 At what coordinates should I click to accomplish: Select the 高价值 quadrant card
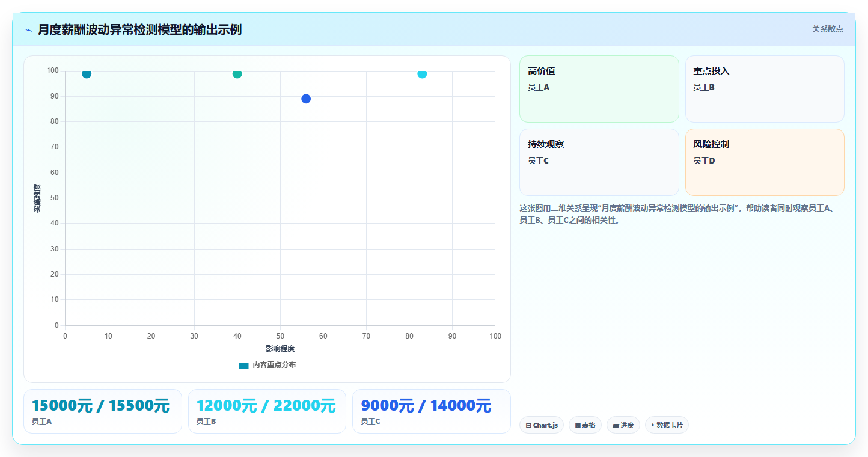599,89
